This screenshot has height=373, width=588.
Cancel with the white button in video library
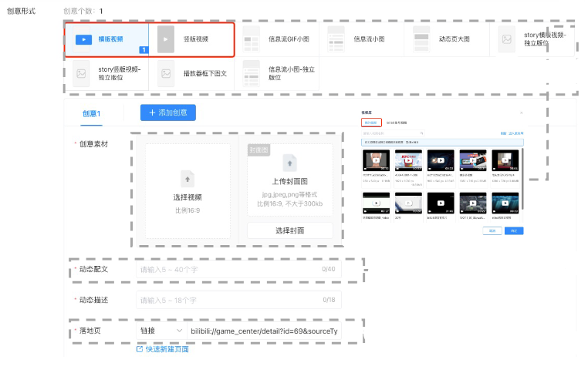pyautogui.click(x=492, y=230)
